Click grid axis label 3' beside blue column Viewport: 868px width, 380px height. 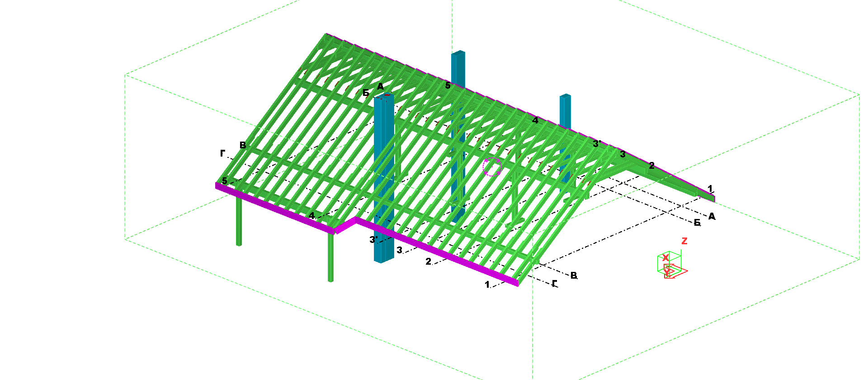[x=373, y=239]
